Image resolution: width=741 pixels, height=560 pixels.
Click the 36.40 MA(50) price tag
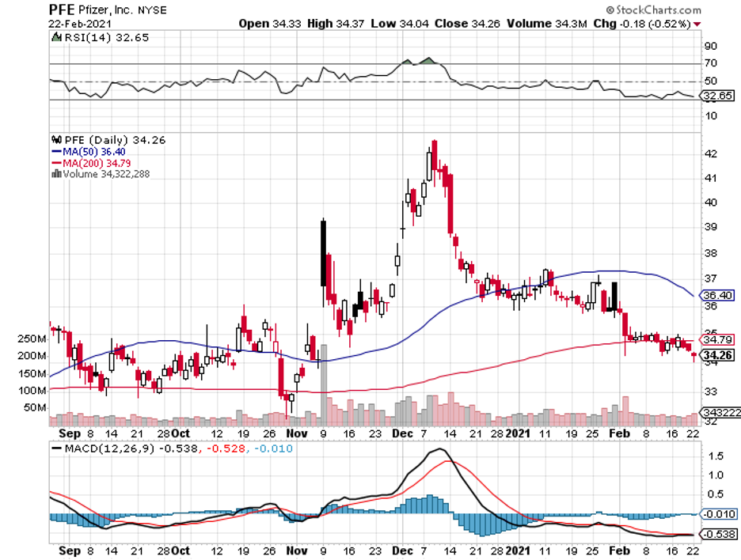click(717, 295)
